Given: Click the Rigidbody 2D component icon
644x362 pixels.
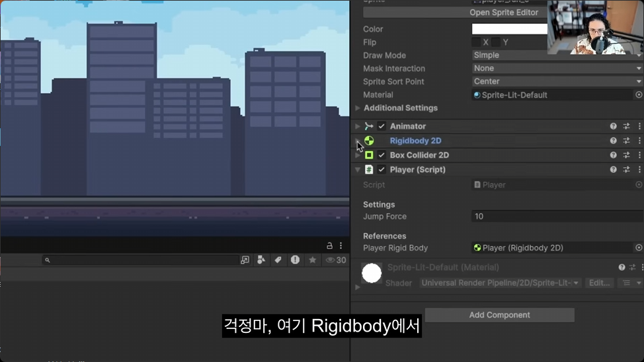Looking at the screenshot, I should point(369,141).
